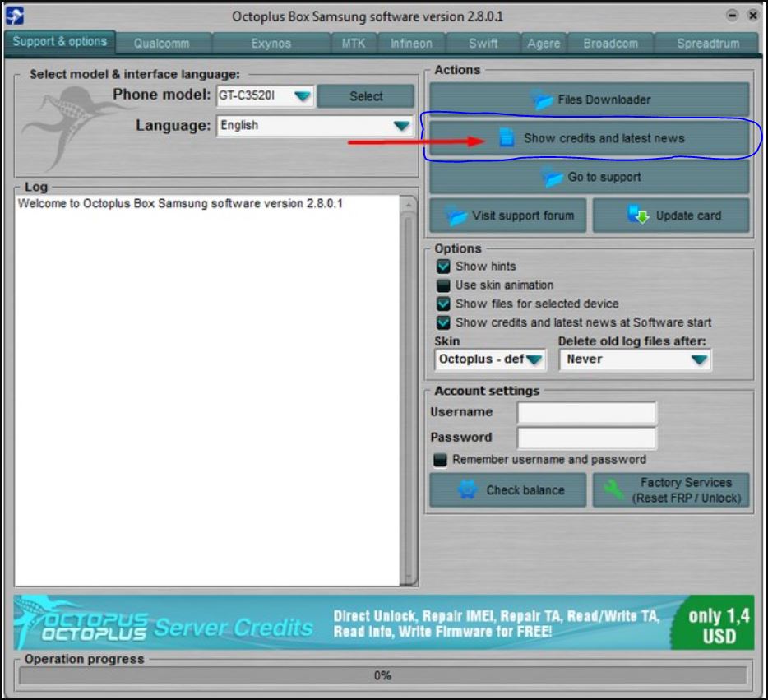768x700 pixels.
Task: Click the Files Downloader button
Action: [x=590, y=100]
